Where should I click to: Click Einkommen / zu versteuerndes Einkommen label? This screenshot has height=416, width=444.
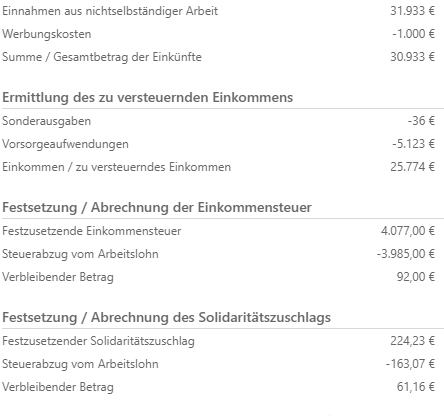coord(116,167)
